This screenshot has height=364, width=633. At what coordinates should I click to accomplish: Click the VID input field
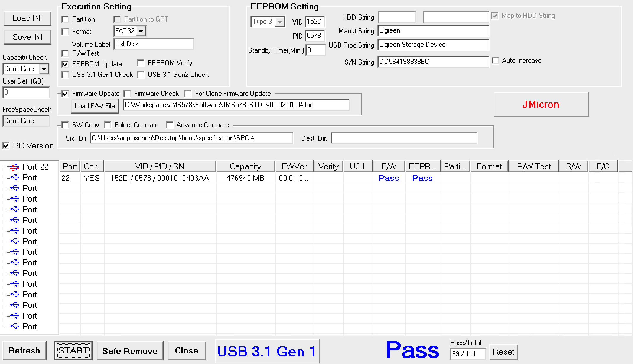pyautogui.click(x=315, y=22)
